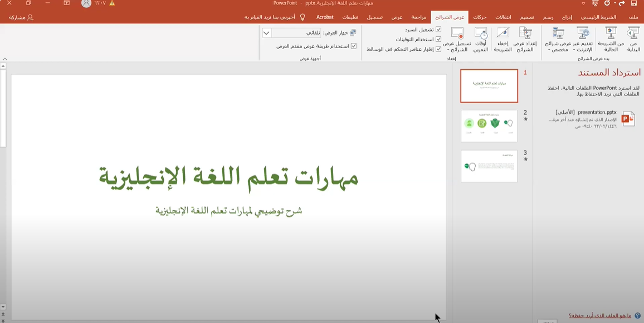Toggle Play Narrations (تشغيل السرد) checkbox
Screen dimensions: 644x323
pyautogui.click(x=438, y=30)
